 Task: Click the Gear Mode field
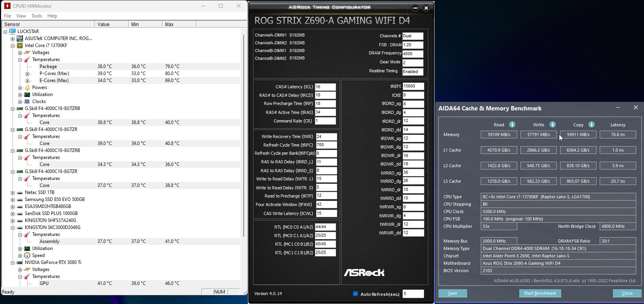413,63
